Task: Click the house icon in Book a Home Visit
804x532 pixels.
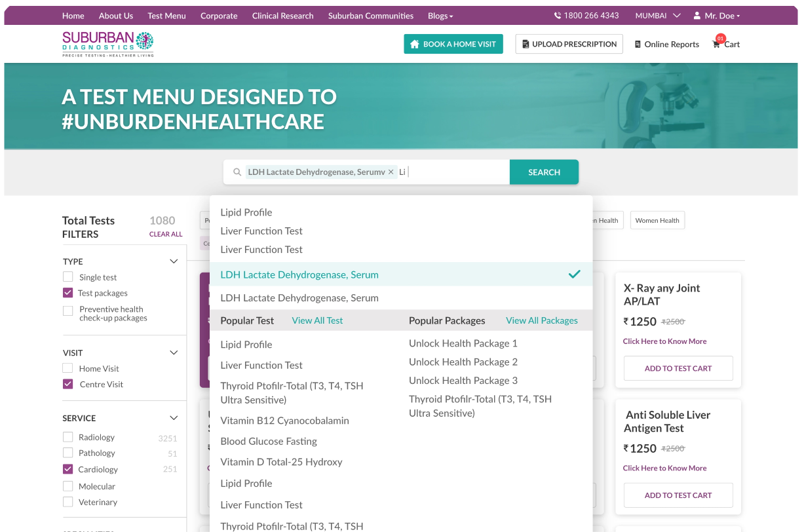Action: pyautogui.click(x=414, y=44)
